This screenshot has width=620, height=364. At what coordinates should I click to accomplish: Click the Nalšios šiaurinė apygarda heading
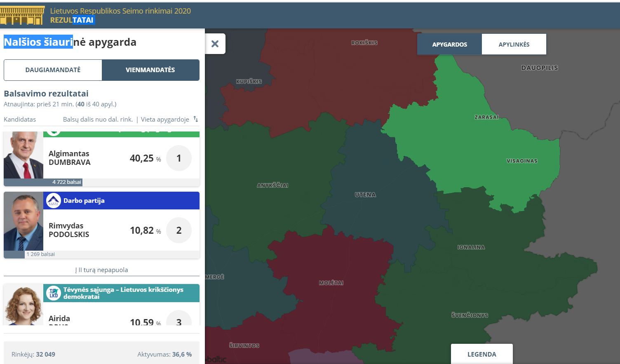pos(70,42)
